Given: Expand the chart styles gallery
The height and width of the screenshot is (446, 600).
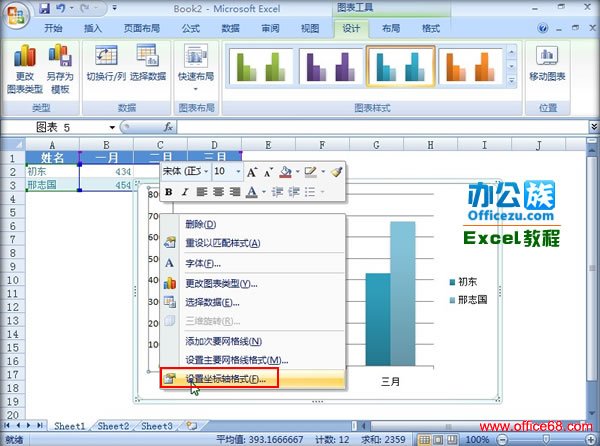Looking at the screenshot, I should tap(512, 81).
